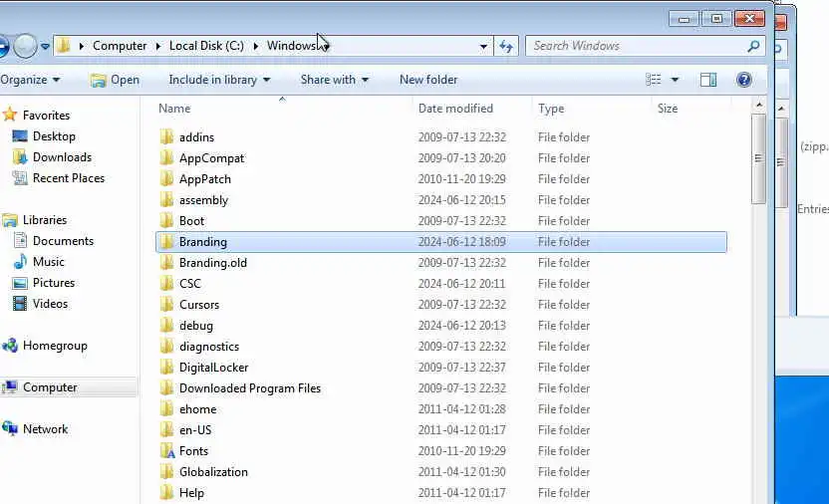Click scroll up arrow in background window
This screenshot has width=829, height=504.
tap(781, 109)
